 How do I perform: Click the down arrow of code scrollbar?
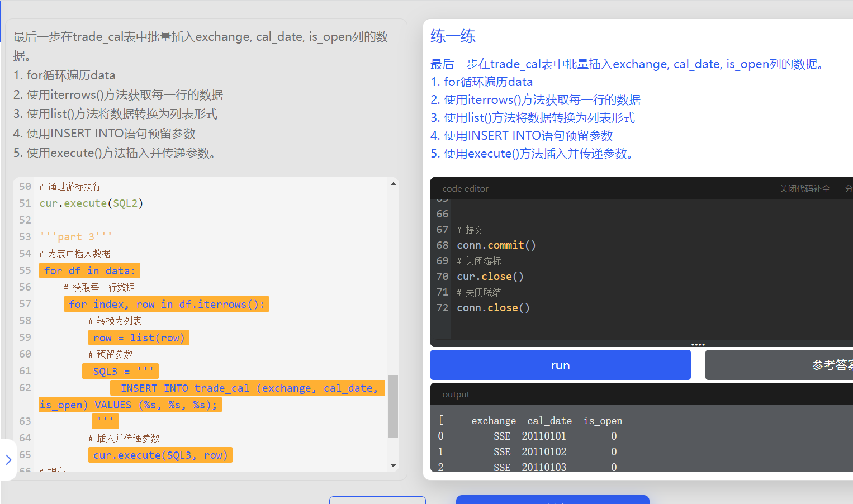point(393,465)
